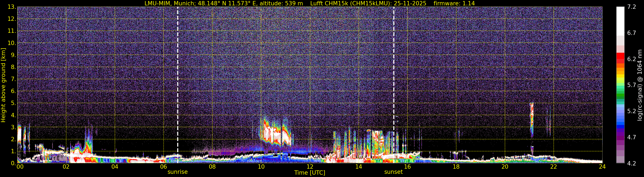Click the time axis tick '16'
Viewport: 644px width, 177px height.
tap(407, 166)
